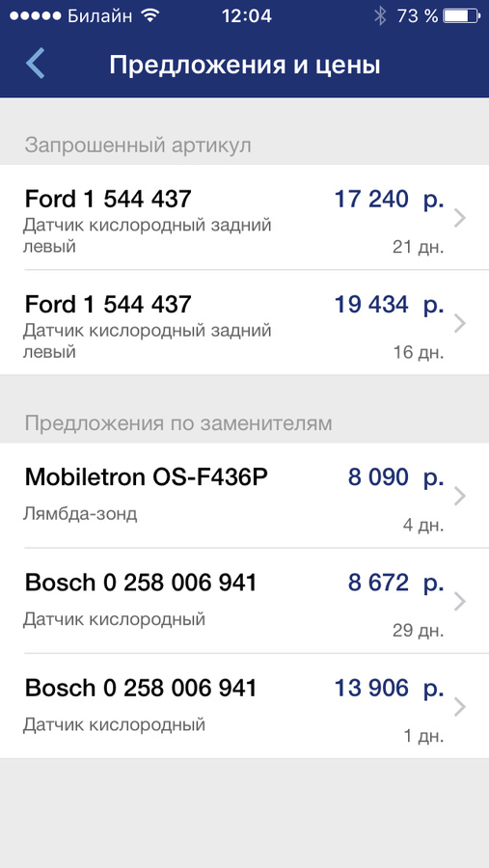
Task: Select Ford 1 544 437 with 21 дн. delivery
Action: [244, 218]
